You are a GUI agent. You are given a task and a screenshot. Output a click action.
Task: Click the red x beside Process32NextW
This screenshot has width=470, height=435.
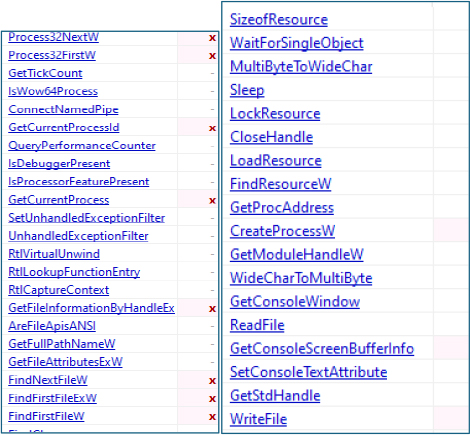point(212,38)
